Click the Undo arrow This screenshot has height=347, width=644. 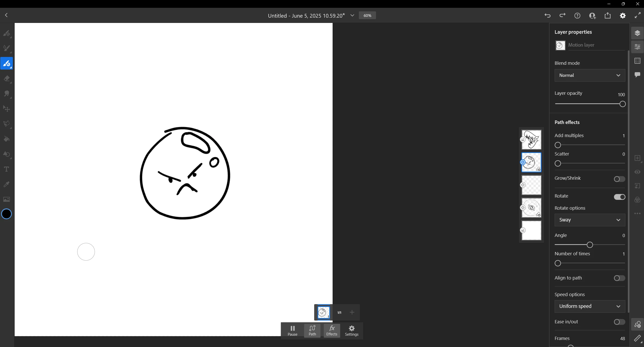point(547,16)
